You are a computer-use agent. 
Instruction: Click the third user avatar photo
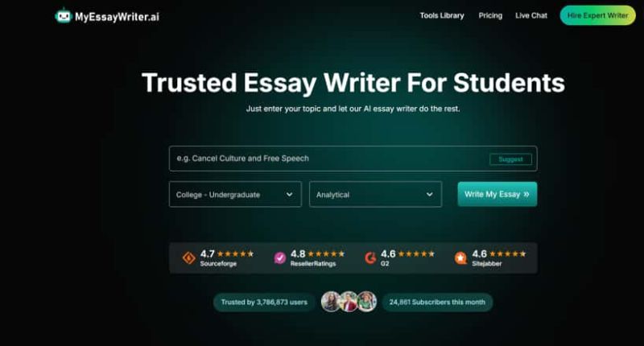pos(367,302)
